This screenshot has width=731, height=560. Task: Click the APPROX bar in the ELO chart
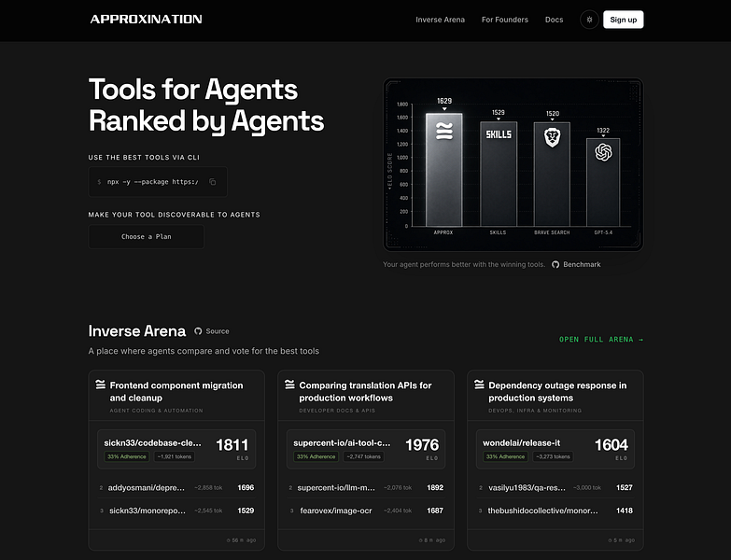coord(444,170)
